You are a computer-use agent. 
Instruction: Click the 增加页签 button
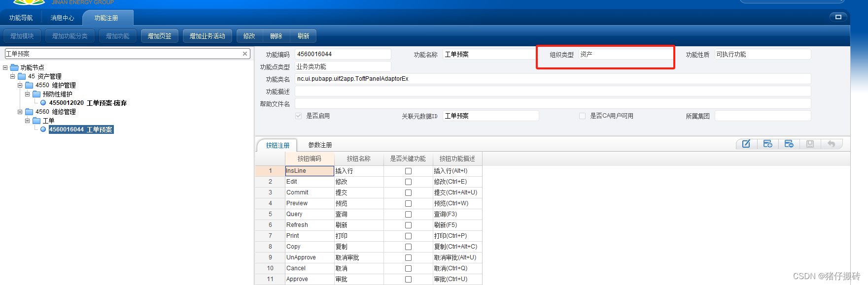click(160, 36)
